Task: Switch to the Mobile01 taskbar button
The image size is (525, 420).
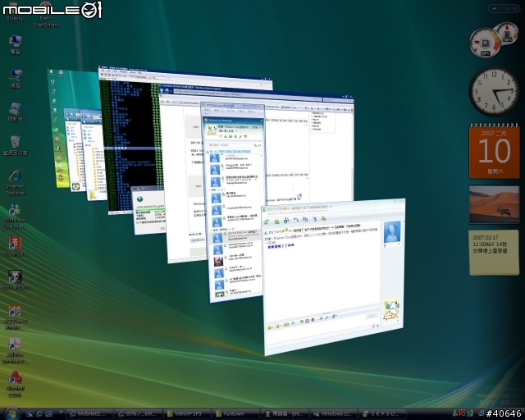Action: coord(89,414)
